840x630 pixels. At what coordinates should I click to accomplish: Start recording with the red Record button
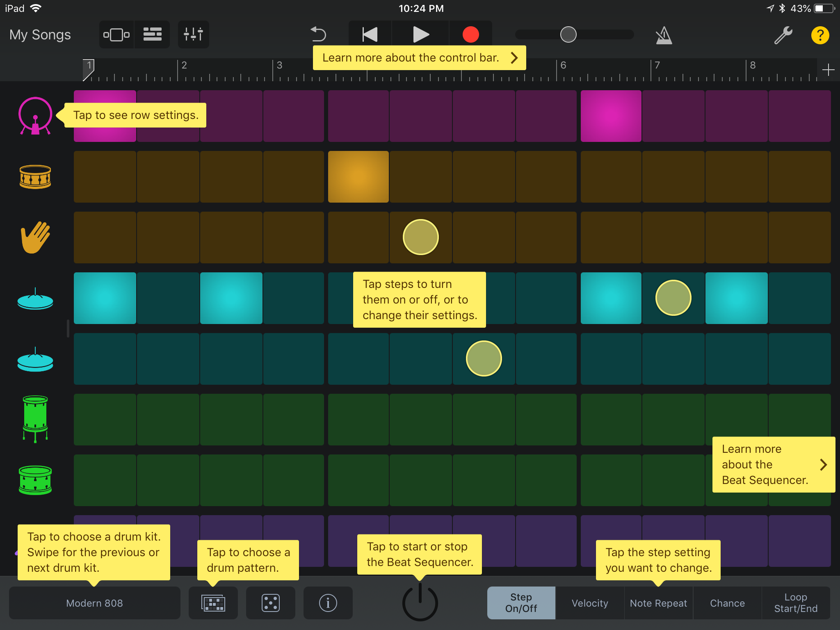pos(470,34)
